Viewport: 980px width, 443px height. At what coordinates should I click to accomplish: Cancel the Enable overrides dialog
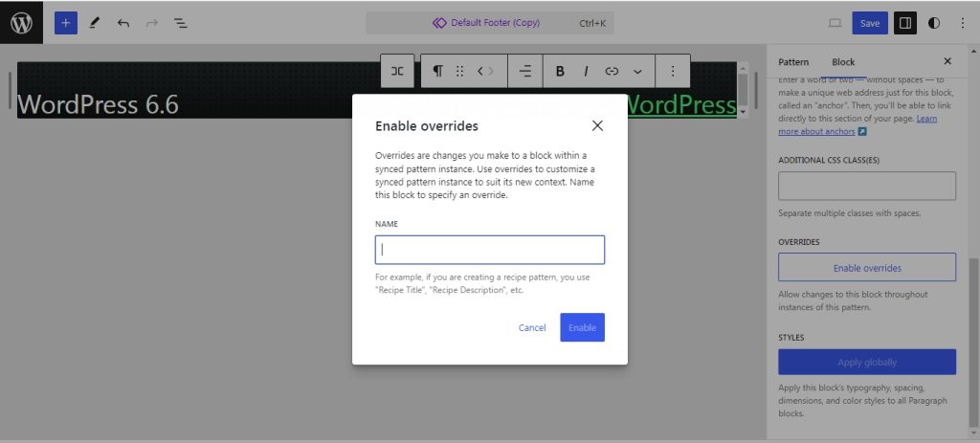tap(532, 327)
